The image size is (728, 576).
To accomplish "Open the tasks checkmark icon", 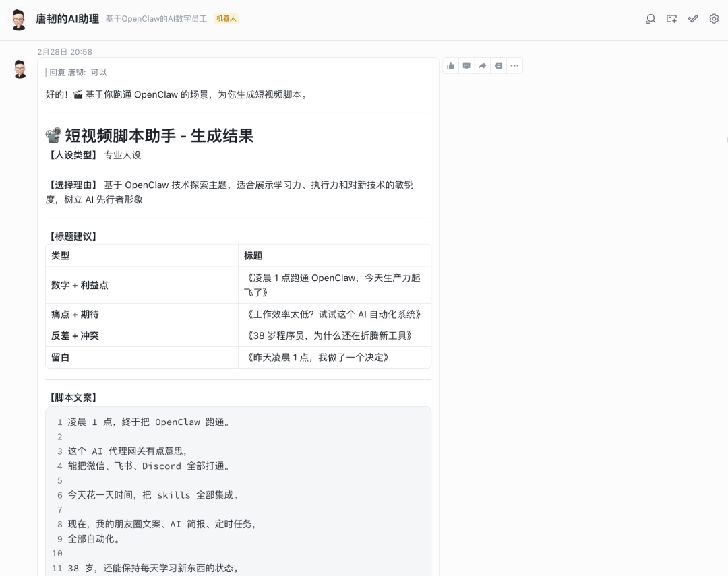I will tap(693, 19).
